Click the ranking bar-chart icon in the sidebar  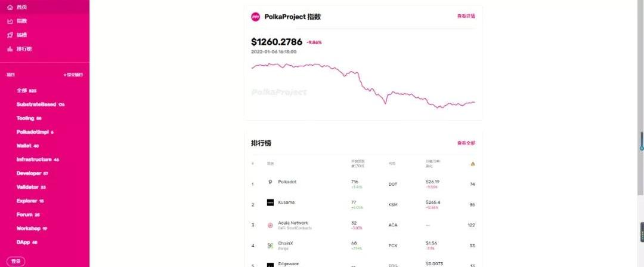(10, 48)
